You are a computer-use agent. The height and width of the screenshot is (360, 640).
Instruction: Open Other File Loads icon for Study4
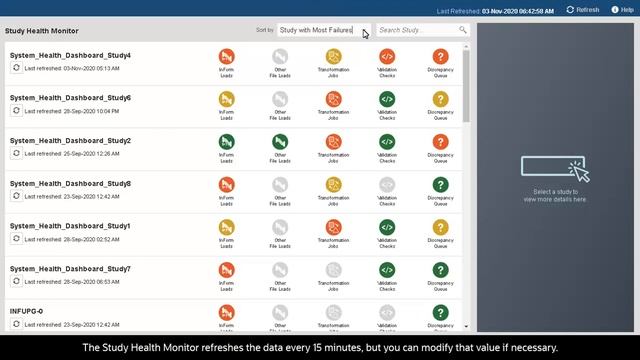point(280,57)
